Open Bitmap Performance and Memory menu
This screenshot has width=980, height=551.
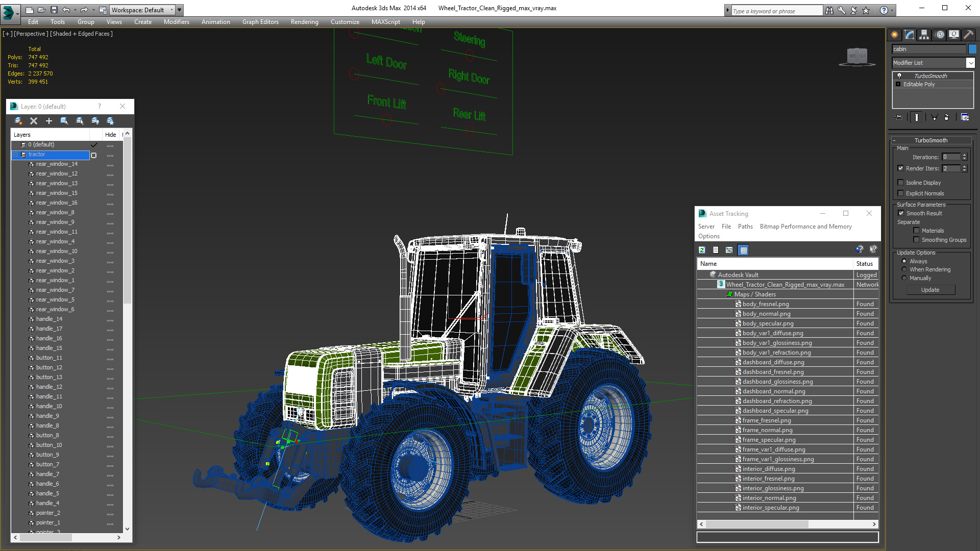click(x=806, y=227)
